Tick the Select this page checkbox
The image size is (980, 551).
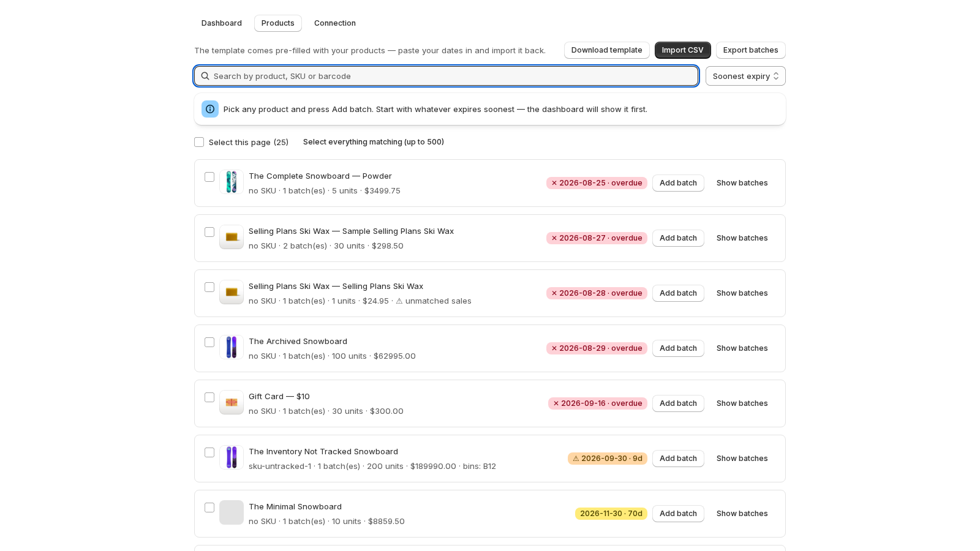point(199,142)
